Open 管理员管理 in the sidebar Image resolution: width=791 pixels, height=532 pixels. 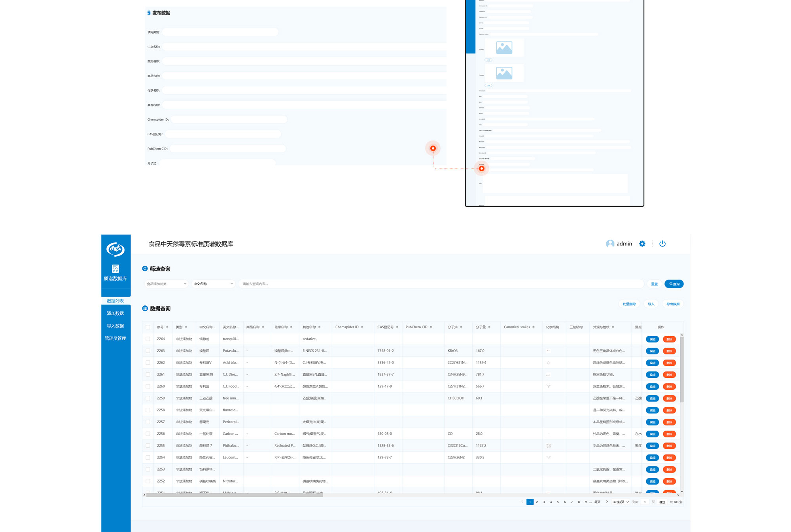point(115,338)
